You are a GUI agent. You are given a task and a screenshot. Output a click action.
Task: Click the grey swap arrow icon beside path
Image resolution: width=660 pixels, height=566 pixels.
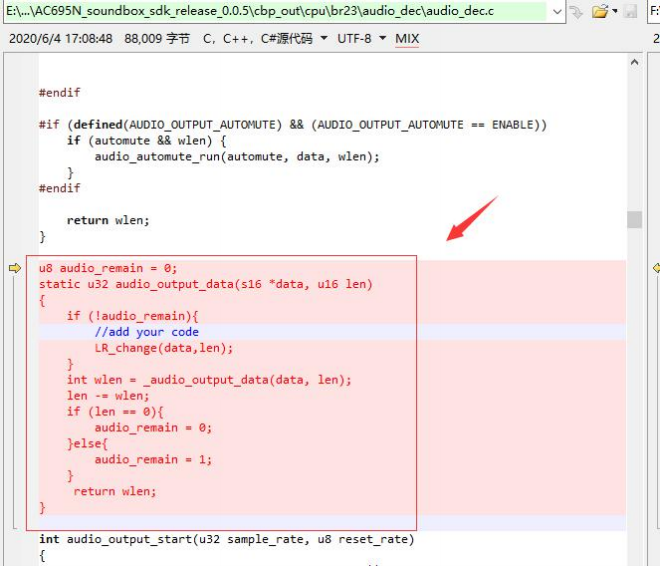tap(576, 12)
